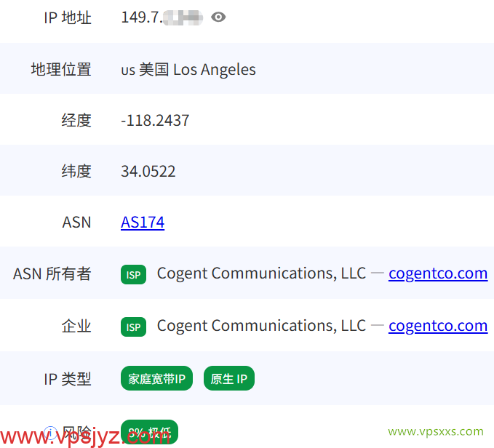Click the ISP badge in 企业 row
Image resolution: width=494 pixels, height=448 pixels.
(133, 327)
